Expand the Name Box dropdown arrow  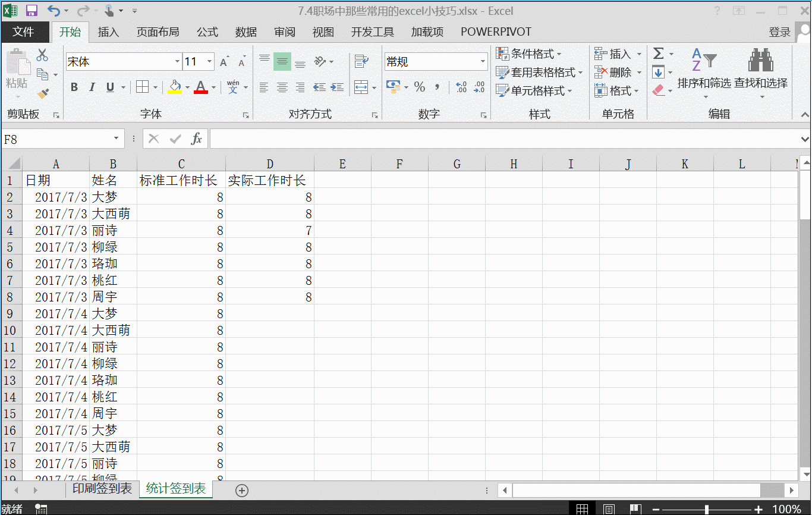116,139
